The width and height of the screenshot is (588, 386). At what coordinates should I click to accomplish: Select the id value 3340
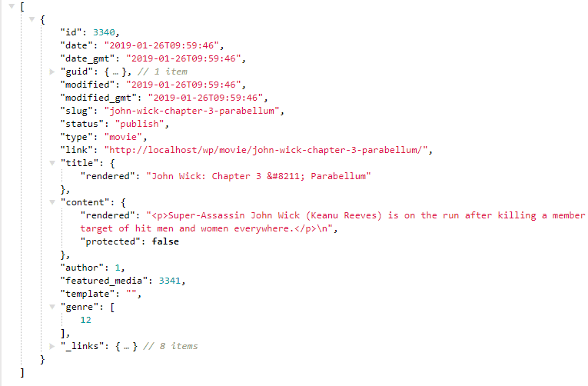(x=104, y=32)
